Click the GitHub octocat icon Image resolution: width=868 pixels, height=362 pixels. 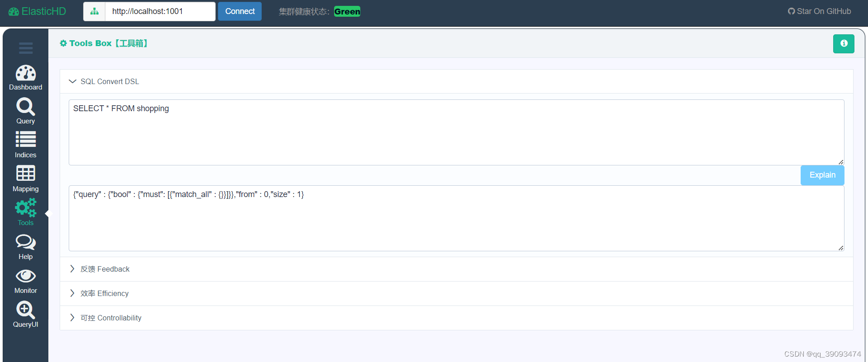click(791, 11)
